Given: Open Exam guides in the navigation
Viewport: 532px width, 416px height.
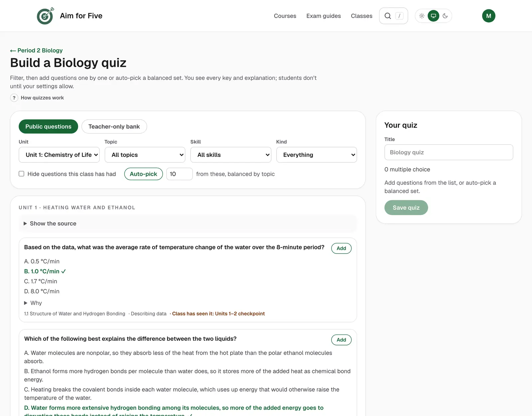Looking at the screenshot, I should tap(324, 16).
